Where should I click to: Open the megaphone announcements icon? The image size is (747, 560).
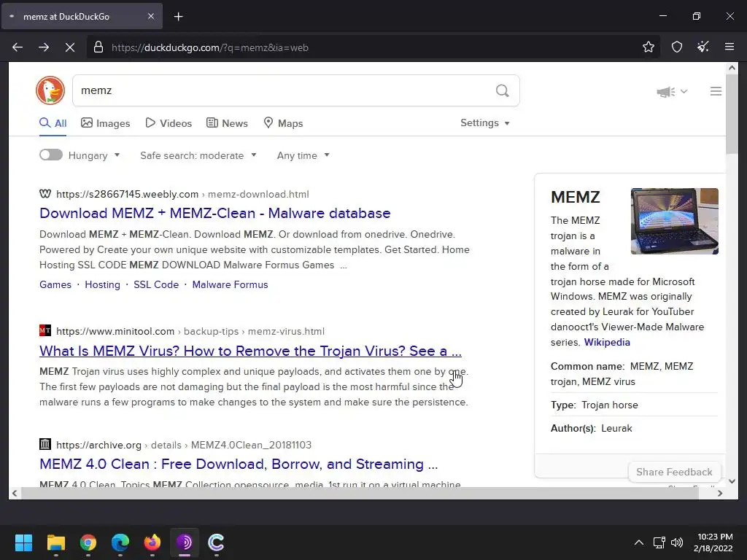click(665, 91)
